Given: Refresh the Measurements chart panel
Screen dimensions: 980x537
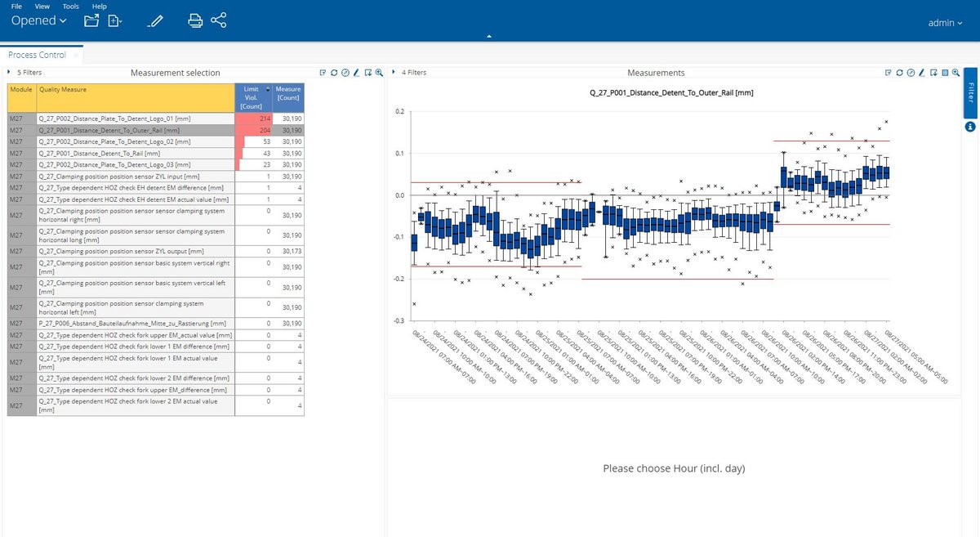Looking at the screenshot, I should tap(899, 73).
